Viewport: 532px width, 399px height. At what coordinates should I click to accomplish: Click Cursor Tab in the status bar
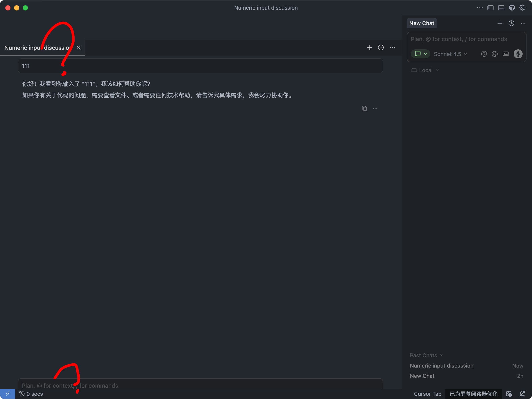pyautogui.click(x=427, y=394)
